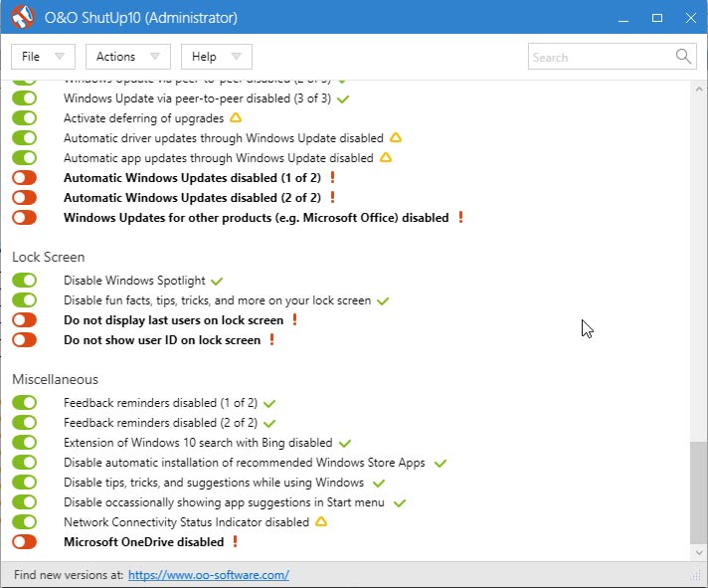Enable Do not display last users toggle
708x588 pixels.
point(25,319)
